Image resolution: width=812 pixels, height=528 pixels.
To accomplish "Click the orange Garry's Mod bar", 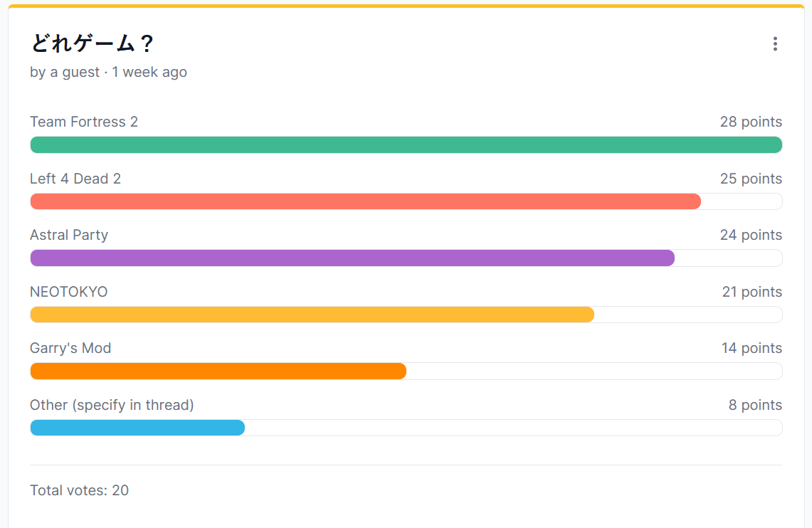I will (x=218, y=371).
